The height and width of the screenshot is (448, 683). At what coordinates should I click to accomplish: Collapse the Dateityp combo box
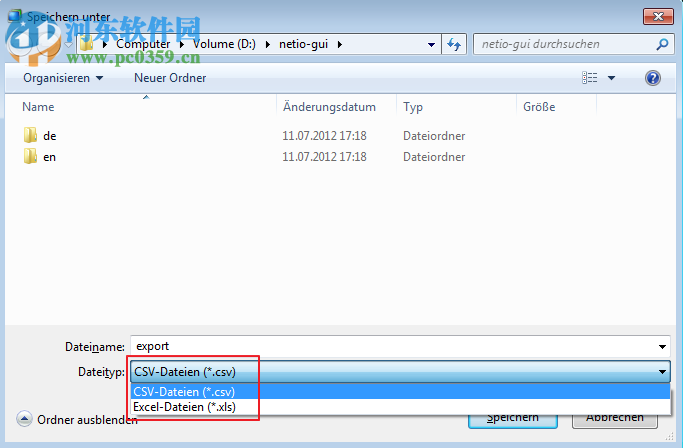pos(662,372)
